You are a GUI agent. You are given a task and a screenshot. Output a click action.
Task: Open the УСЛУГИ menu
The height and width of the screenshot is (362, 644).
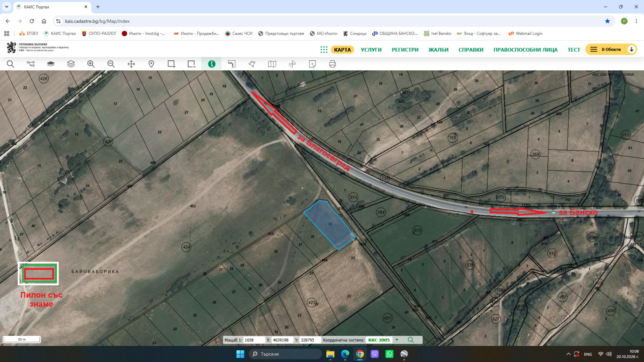point(371,50)
